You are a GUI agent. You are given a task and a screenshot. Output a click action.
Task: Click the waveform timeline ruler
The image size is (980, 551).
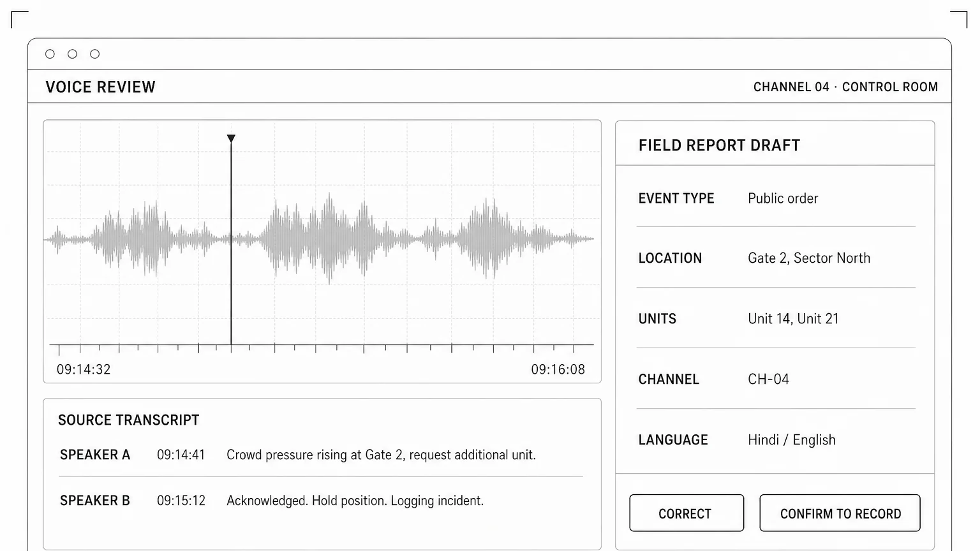coord(322,348)
